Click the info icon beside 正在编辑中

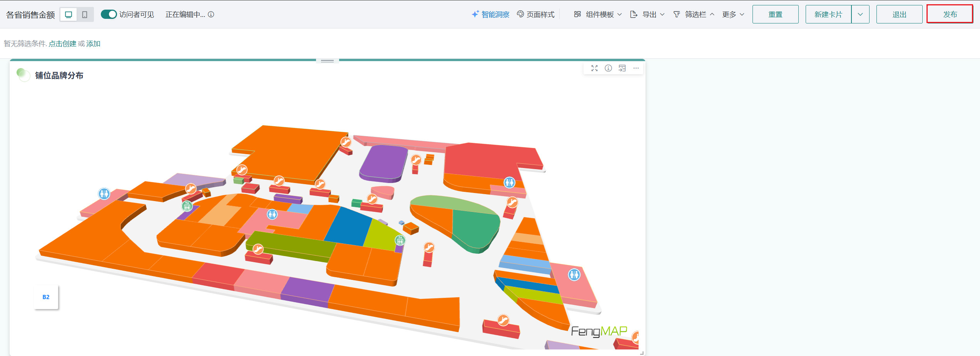[x=211, y=14]
